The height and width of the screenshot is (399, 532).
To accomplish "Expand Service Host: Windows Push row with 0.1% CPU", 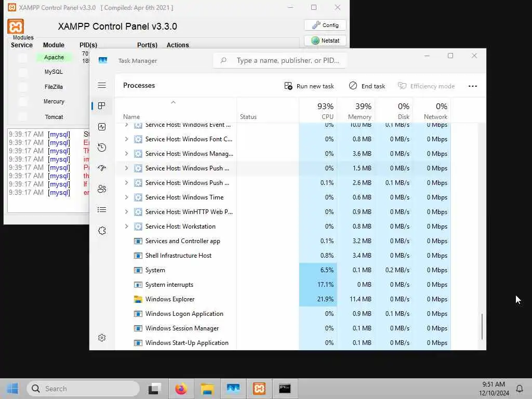I will point(126,183).
